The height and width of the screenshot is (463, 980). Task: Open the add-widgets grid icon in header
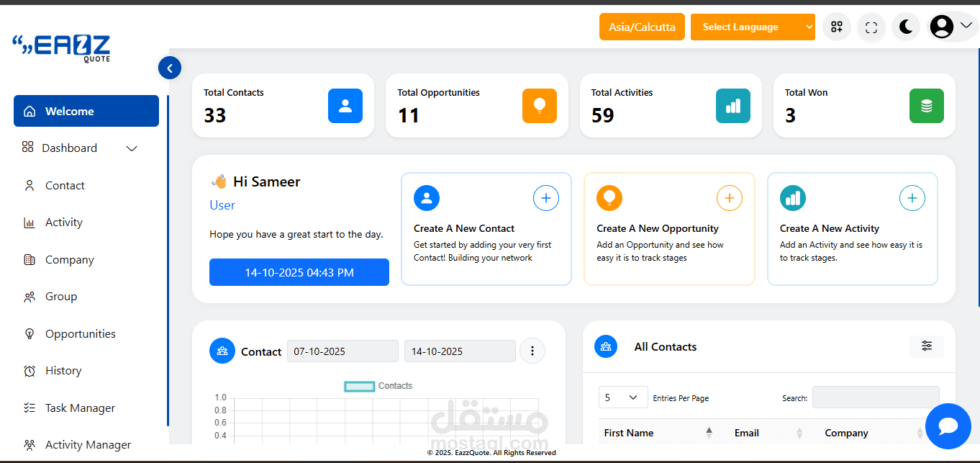pos(837,27)
